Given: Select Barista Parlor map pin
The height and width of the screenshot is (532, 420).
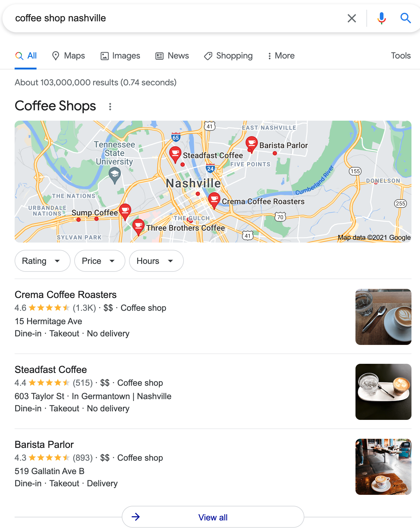Looking at the screenshot, I should tap(251, 144).
